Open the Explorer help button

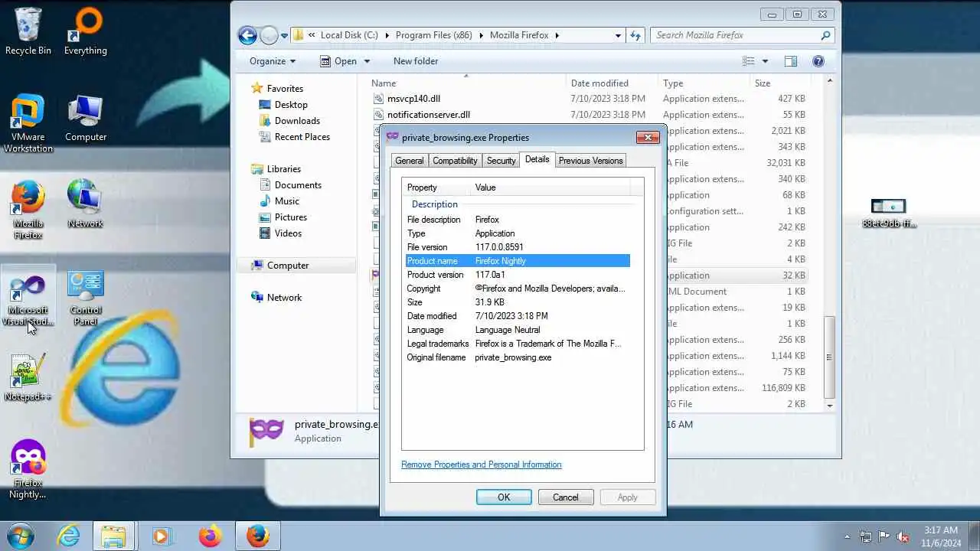pyautogui.click(x=818, y=61)
